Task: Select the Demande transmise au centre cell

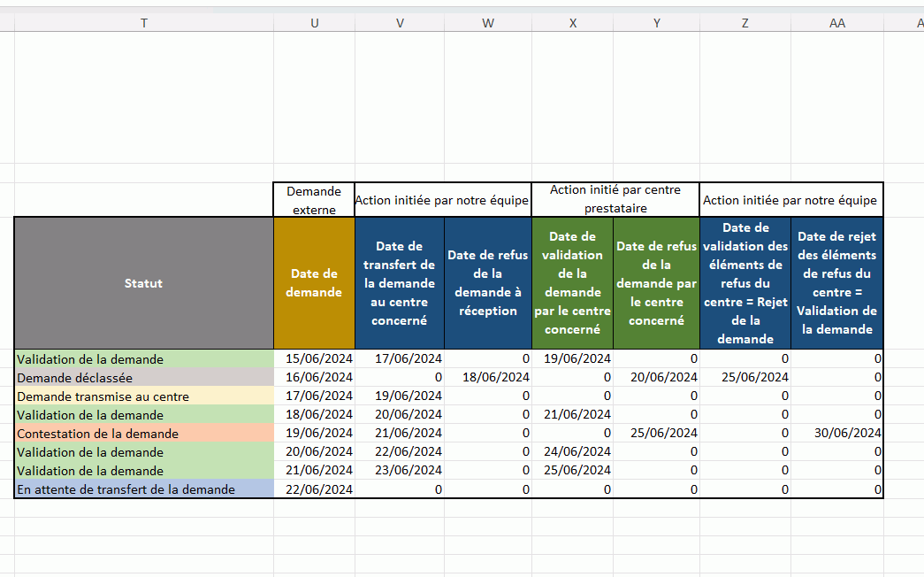Action: (143, 396)
